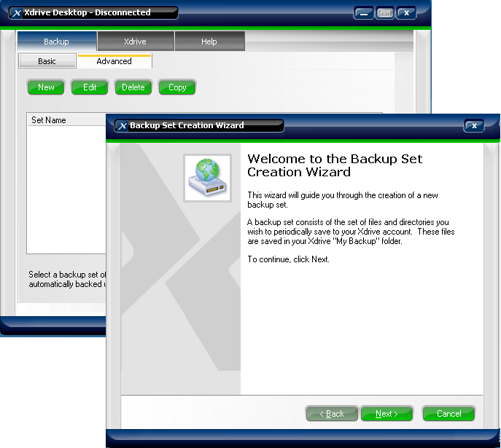Open the Help tab
The width and height of the screenshot is (501, 448).
point(209,42)
